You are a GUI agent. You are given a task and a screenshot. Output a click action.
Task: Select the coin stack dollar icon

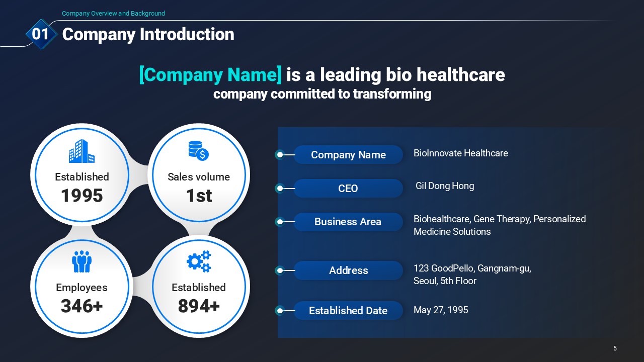click(x=198, y=151)
